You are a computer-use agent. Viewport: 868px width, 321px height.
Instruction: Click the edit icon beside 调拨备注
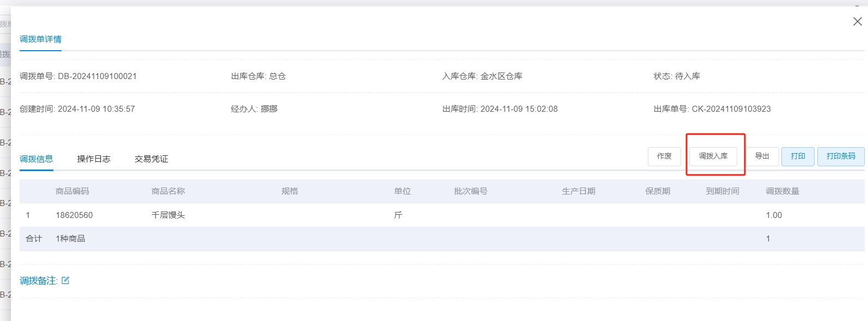65,281
